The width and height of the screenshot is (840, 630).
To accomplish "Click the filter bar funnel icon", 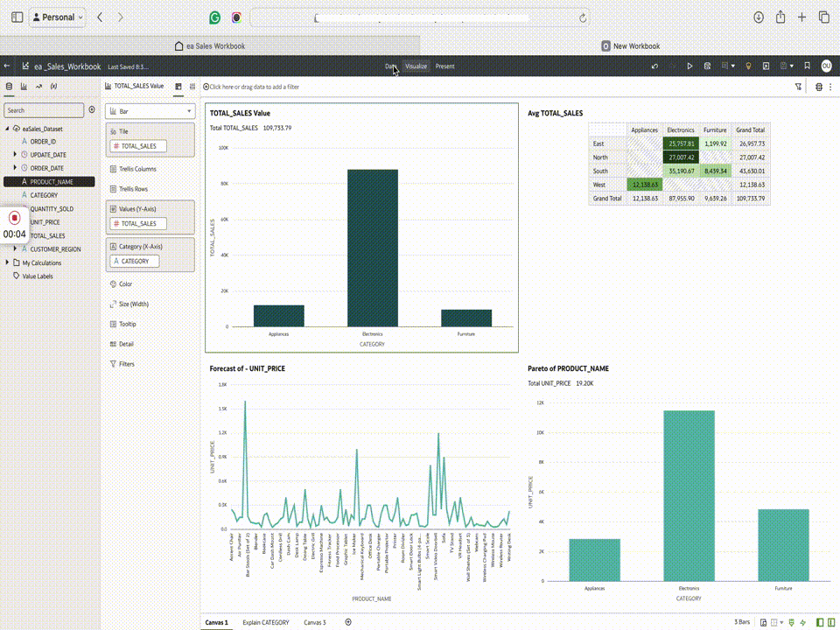I will click(x=798, y=87).
